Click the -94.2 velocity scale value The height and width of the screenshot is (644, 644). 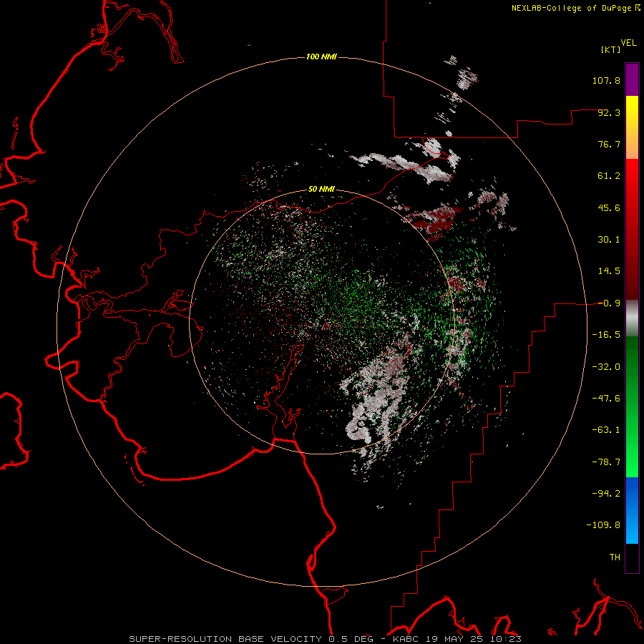tap(606, 494)
